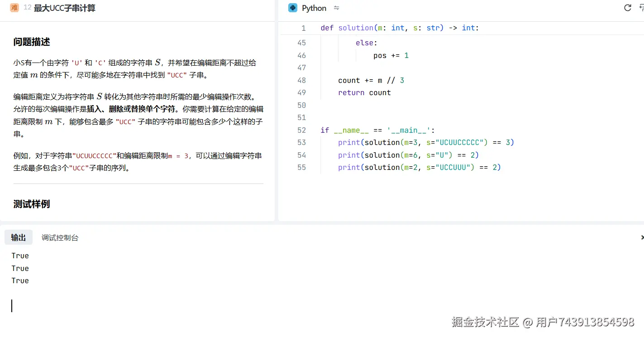644x338 pixels.
Task: Click the print line with s="U"
Action: pos(409,155)
